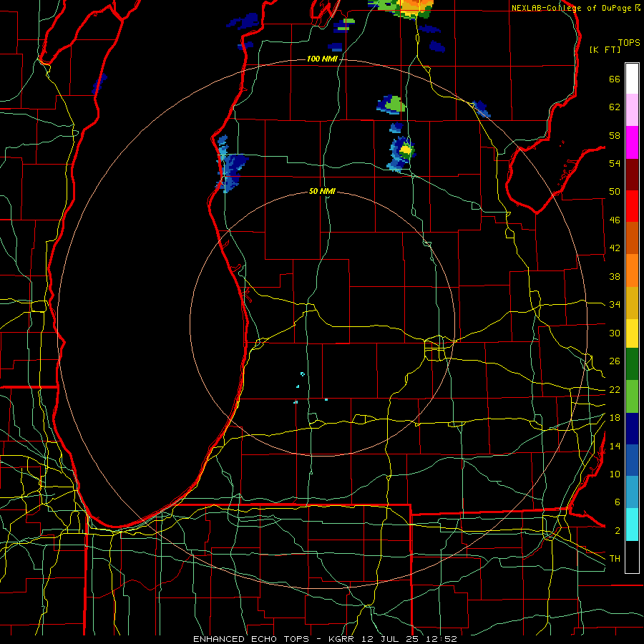Click the "2" legend value
This screenshot has height=644, width=644.
(x=618, y=531)
